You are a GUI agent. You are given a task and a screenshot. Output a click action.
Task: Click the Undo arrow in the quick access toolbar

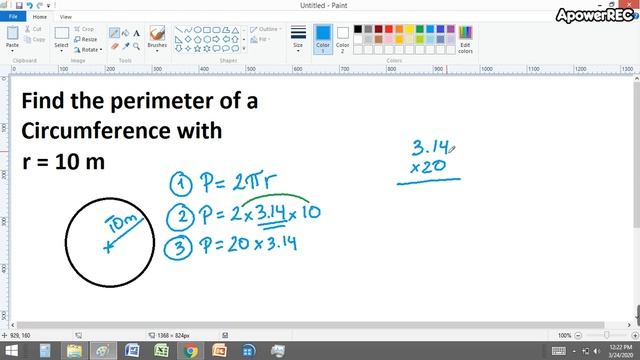(29, 5)
